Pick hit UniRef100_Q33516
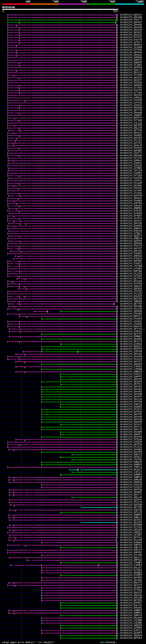Viewport: 146px width, 644px height. 131,344
